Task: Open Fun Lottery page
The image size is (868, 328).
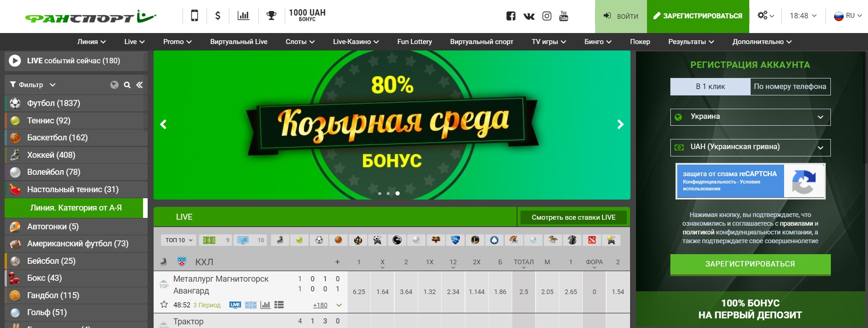Action: pyautogui.click(x=415, y=42)
